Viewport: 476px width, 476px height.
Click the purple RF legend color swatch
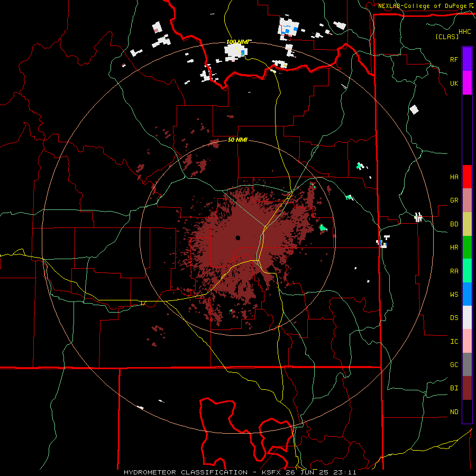pos(467,59)
